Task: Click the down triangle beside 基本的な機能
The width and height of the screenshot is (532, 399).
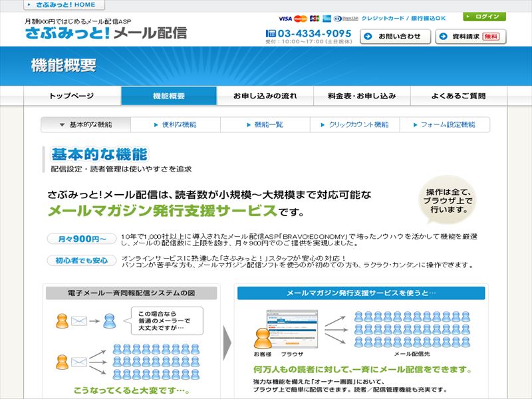Action: click(62, 125)
